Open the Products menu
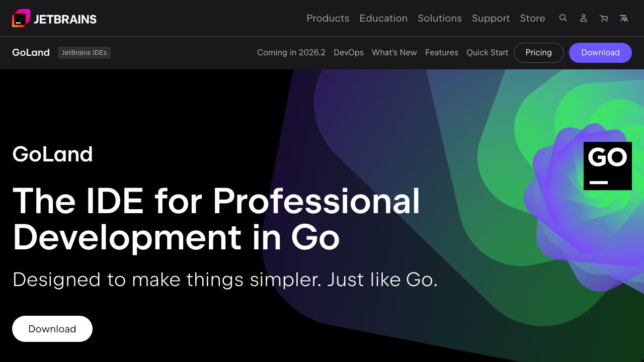This screenshot has width=644, height=362. coord(328,18)
